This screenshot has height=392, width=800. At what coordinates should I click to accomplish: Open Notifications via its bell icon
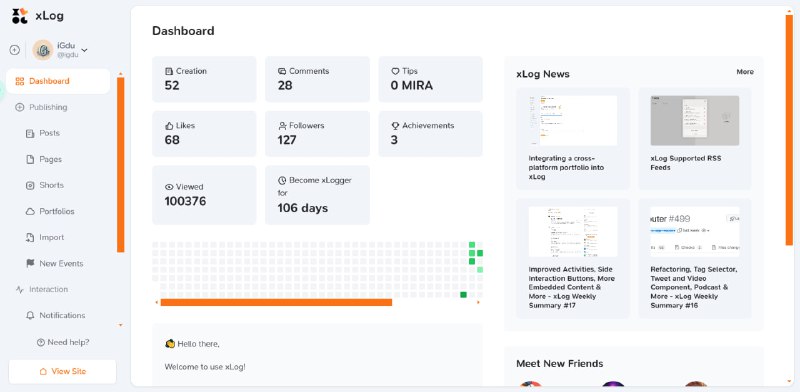pyautogui.click(x=30, y=315)
